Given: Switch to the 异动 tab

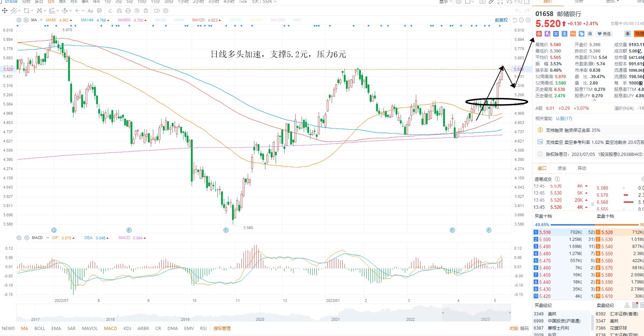Looking at the screenshot, I should [582, 168].
